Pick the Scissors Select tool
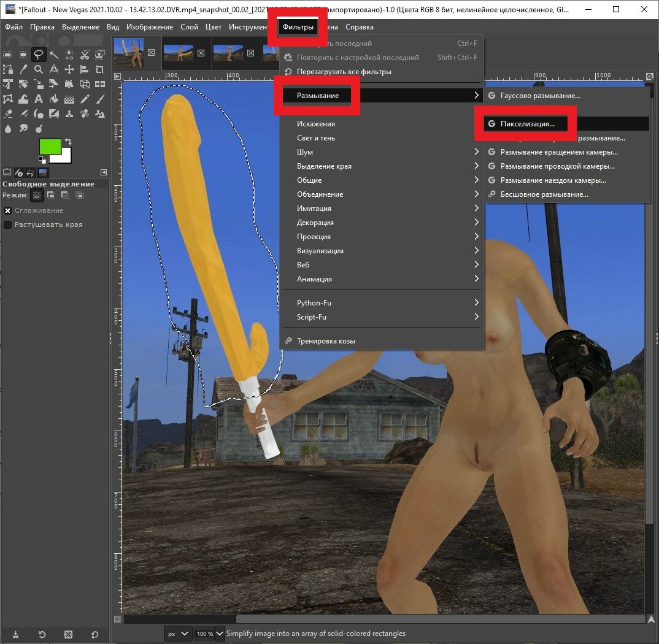Screen dimensions: 659x644 (x=85, y=54)
